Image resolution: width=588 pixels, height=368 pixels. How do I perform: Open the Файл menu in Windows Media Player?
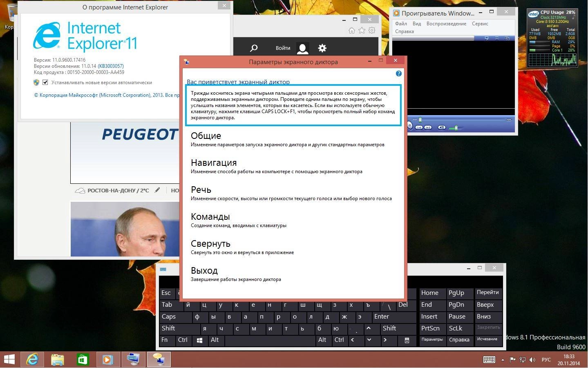point(401,24)
